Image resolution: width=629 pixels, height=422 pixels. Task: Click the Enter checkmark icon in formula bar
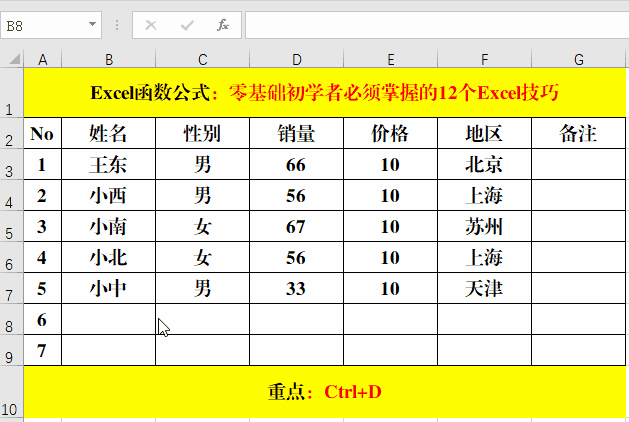[x=187, y=25]
